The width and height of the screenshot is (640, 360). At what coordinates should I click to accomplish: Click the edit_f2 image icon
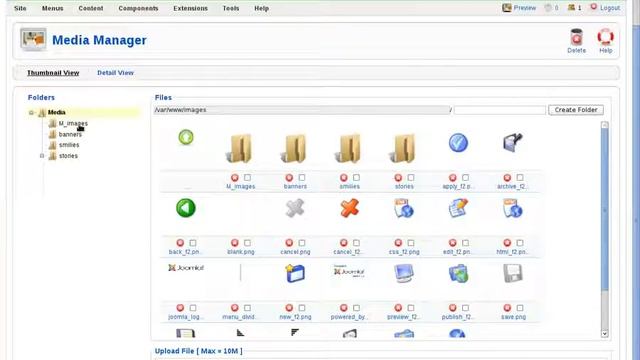[458, 208]
